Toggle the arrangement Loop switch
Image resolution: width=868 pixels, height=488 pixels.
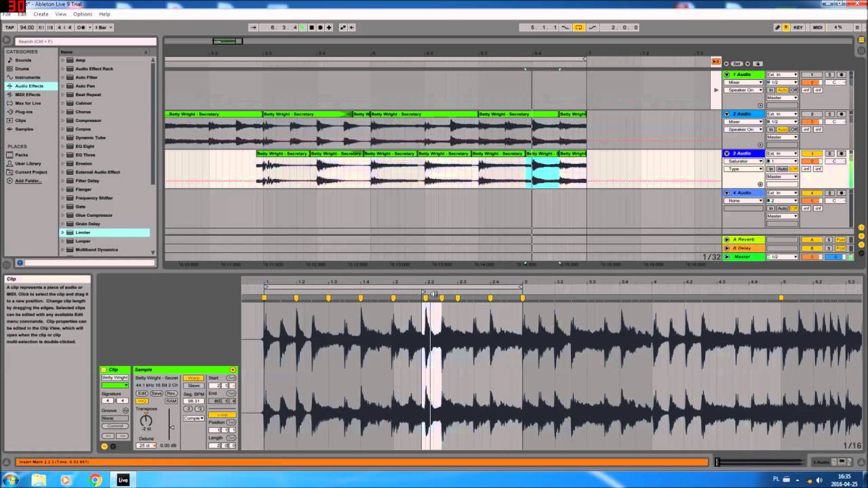pyautogui.click(x=578, y=27)
